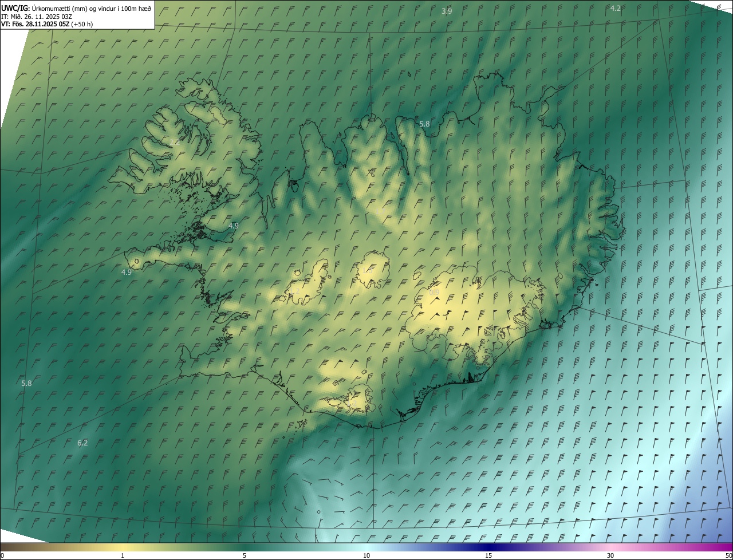The width and height of the screenshot is (733, 560).
Task: Click the 5.8 label on the north coast
Action: tap(424, 124)
